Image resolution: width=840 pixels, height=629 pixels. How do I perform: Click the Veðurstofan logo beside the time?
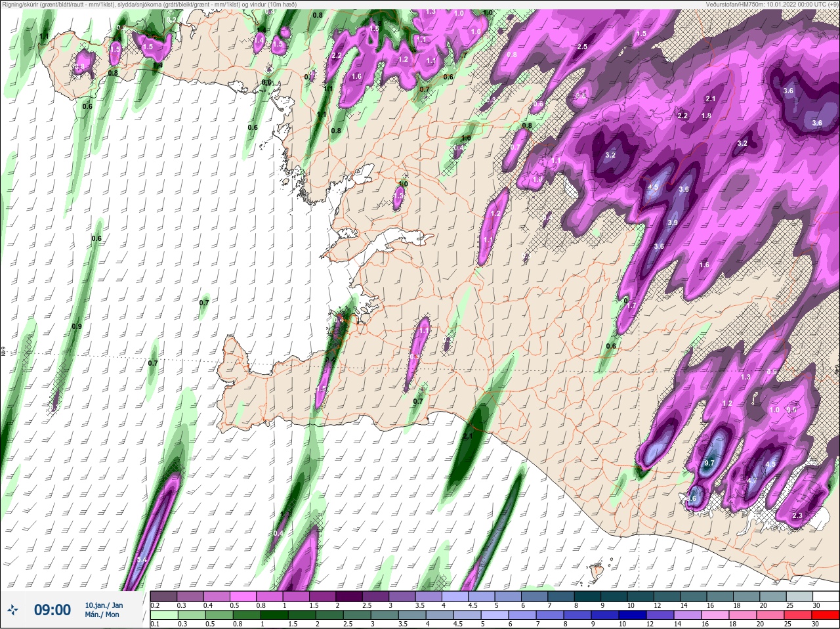[13, 610]
